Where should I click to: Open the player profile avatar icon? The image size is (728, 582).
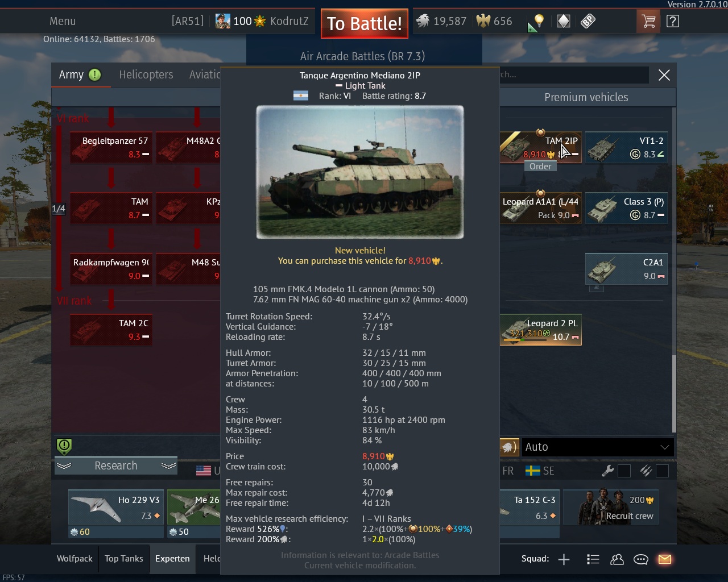pyautogui.click(x=223, y=22)
